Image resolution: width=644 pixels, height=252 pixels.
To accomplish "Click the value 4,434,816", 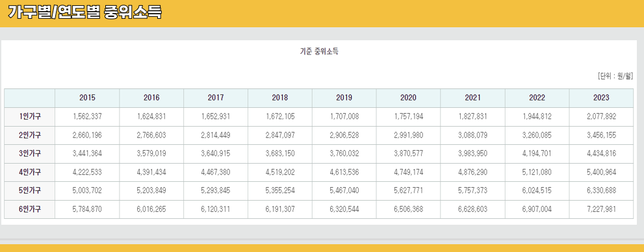I will coord(601,153).
